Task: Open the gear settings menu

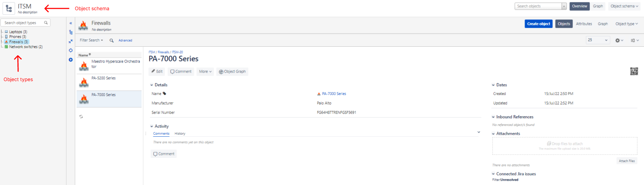Action: pos(619,40)
